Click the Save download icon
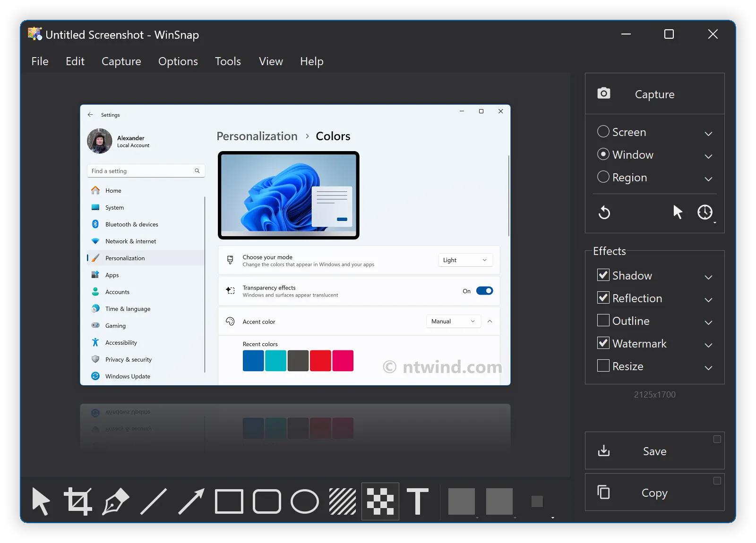756x543 pixels. point(604,451)
